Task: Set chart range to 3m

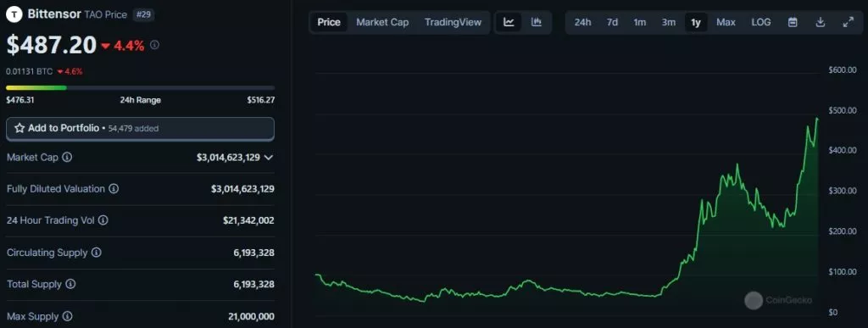Action: pyautogui.click(x=669, y=22)
